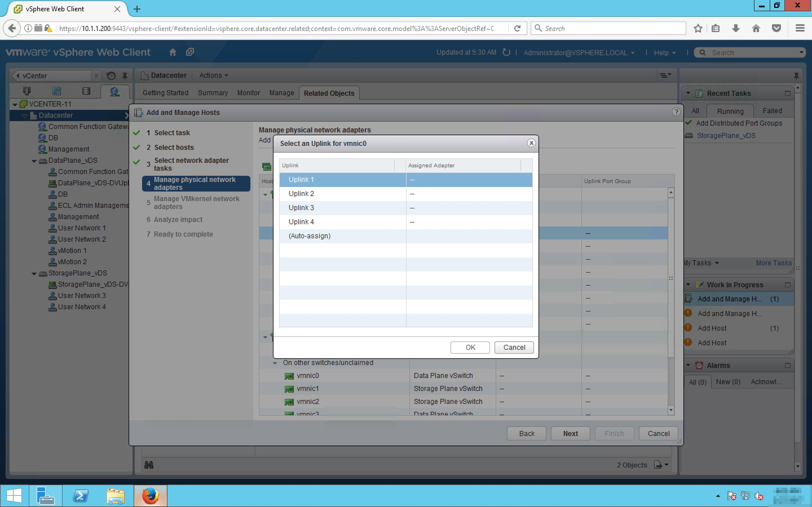Screen dimensions: 812x507
Task: Open the Monitor tab
Action: click(248, 93)
